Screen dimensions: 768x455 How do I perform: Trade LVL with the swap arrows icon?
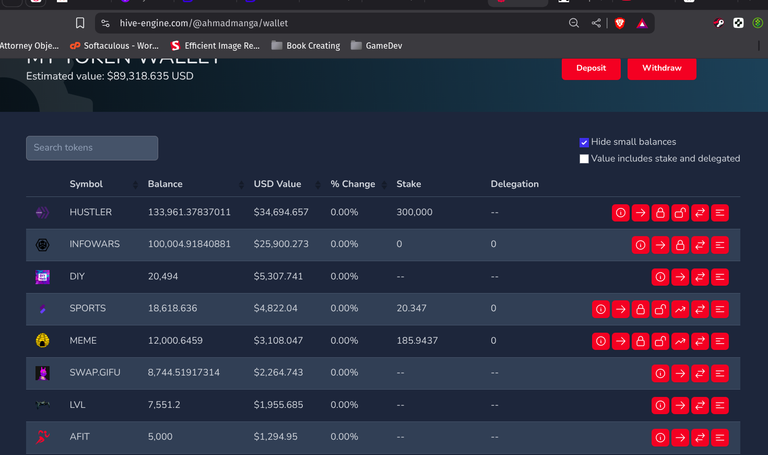coord(700,406)
